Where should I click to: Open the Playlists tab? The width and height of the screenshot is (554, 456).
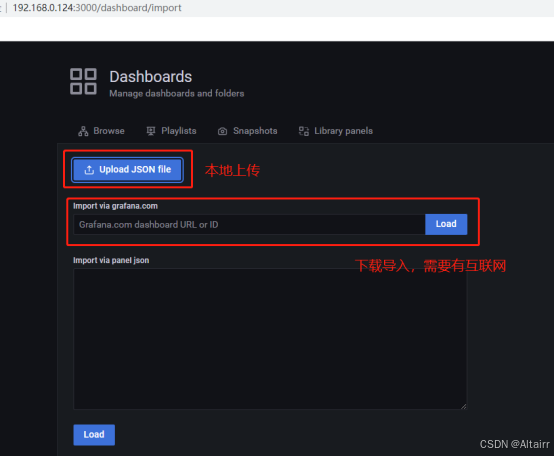coord(171,131)
